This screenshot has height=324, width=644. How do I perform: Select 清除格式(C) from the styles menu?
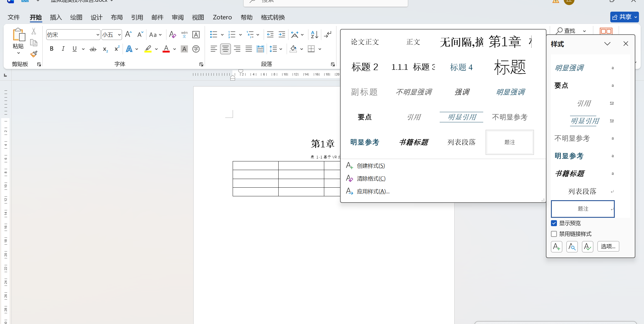pos(371,179)
